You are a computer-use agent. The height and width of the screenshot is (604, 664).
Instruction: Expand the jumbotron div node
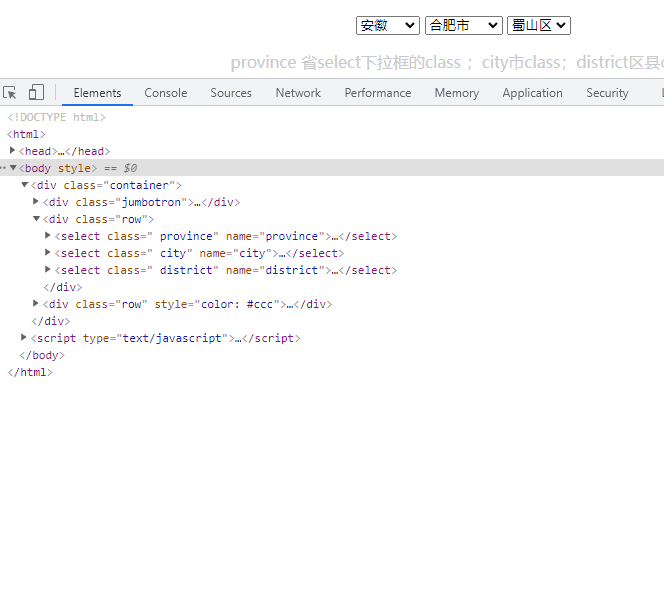pos(36,202)
